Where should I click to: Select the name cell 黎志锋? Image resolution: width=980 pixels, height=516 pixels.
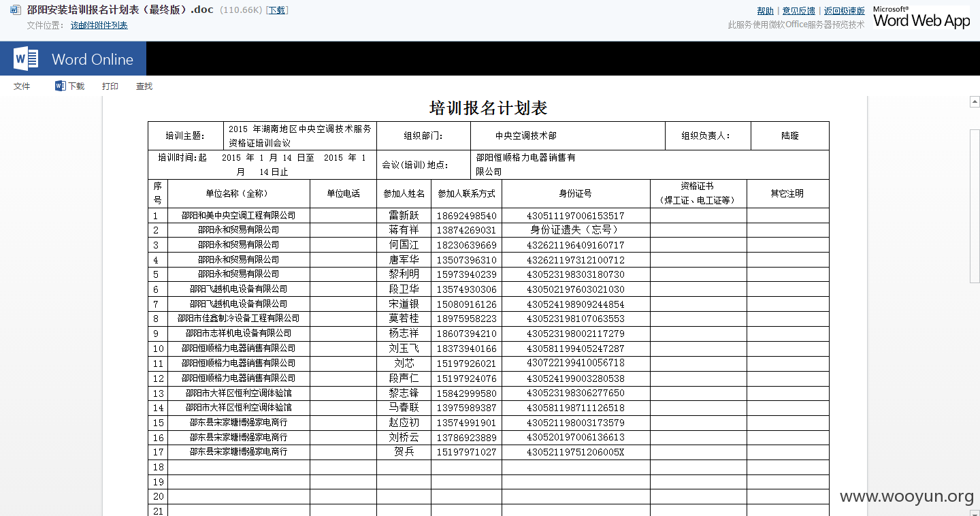pyautogui.click(x=404, y=393)
